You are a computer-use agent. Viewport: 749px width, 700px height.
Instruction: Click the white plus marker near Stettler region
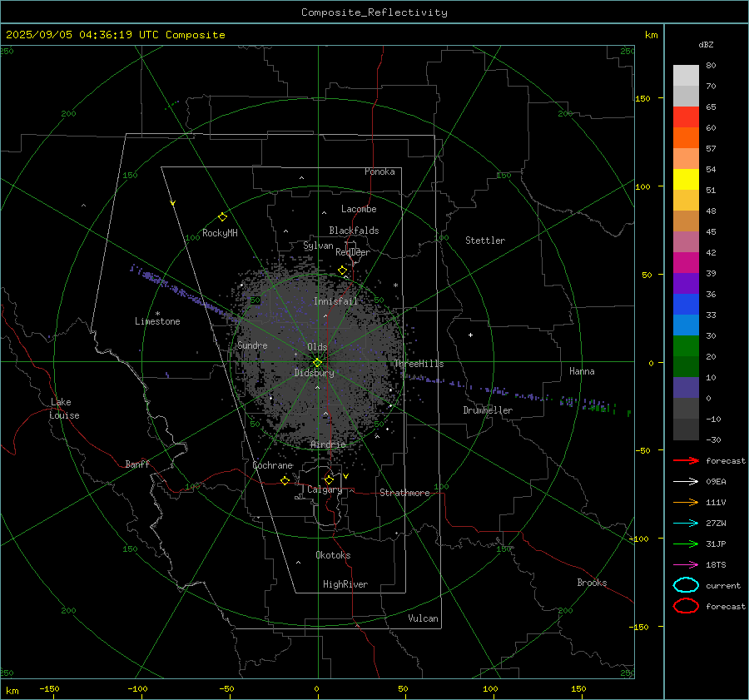pyautogui.click(x=470, y=335)
